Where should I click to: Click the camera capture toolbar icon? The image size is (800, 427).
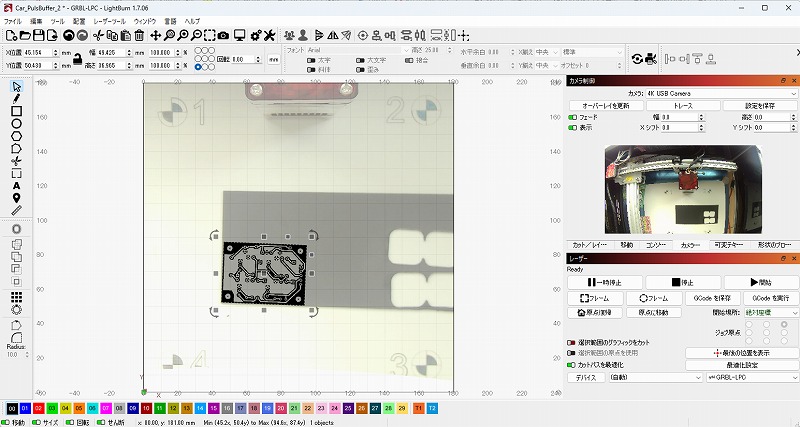[x=224, y=35]
